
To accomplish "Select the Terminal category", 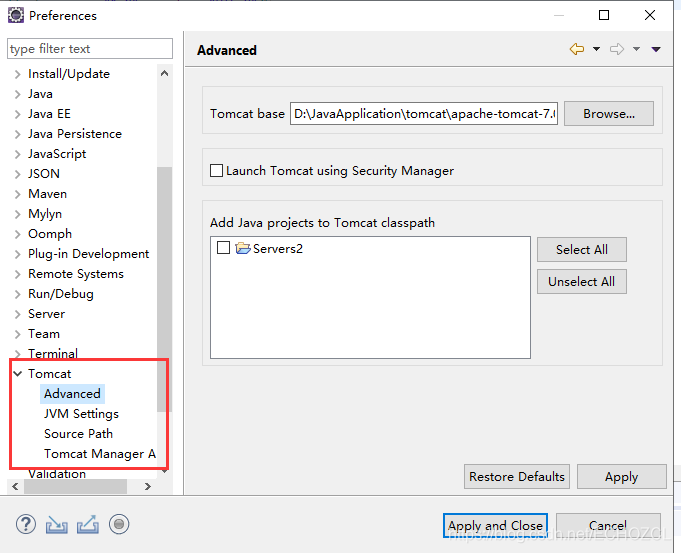I will pyautogui.click(x=53, y=354).
